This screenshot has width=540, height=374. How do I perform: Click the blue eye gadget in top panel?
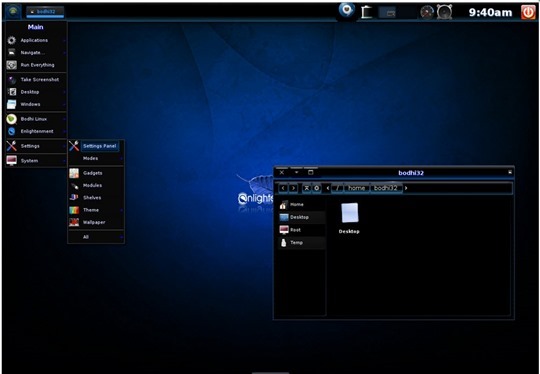click(346, 10)
